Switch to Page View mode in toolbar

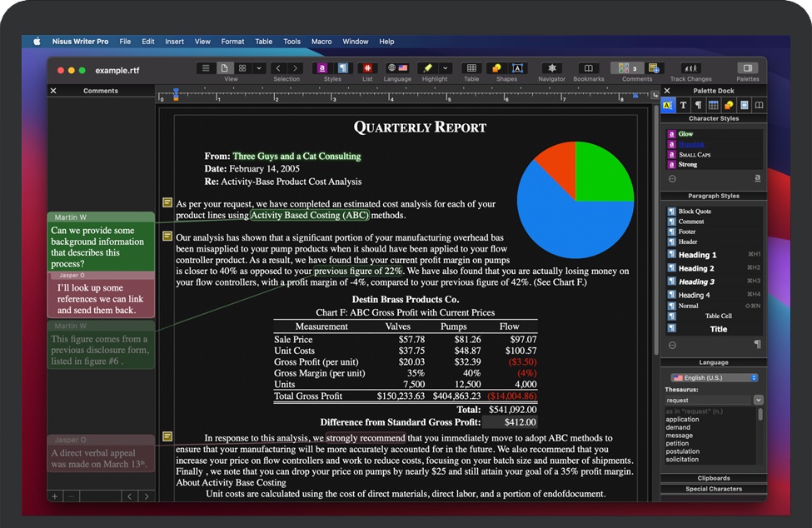click(224, 68)
